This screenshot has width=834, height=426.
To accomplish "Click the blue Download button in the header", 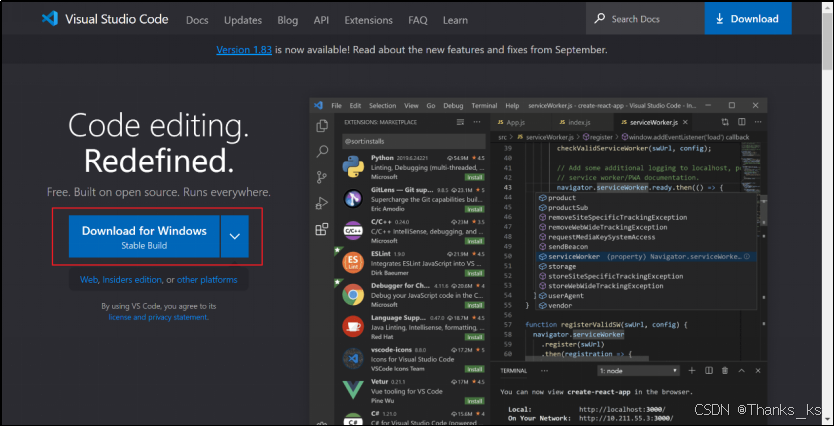I will (x=748, y=19).
